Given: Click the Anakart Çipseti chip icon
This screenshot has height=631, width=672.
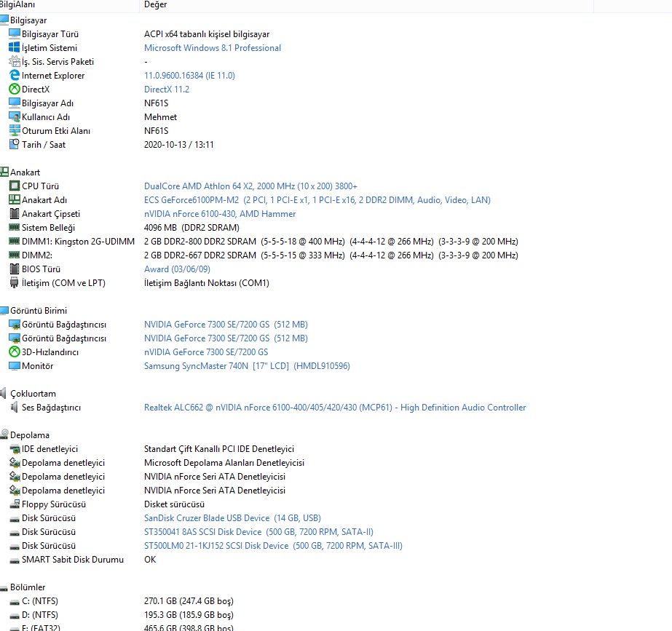Looking at the screenshot, I should tap(15, 214).
